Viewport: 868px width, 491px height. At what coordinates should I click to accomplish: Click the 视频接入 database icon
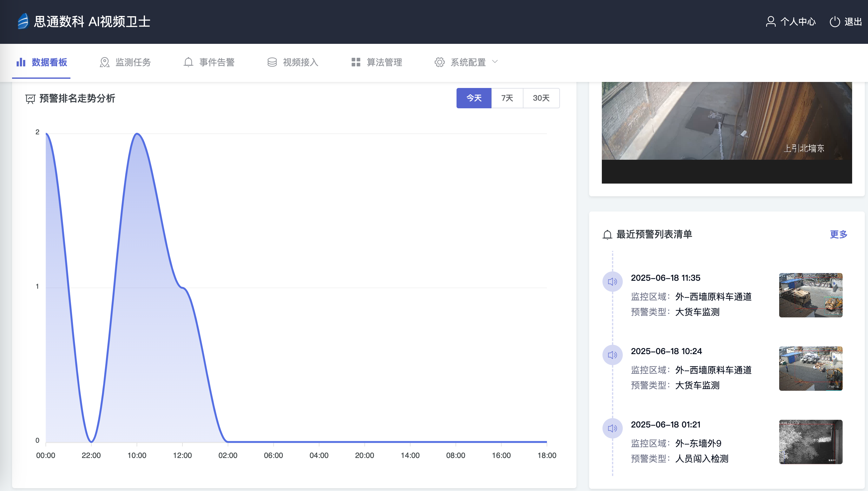click(272, 62)
